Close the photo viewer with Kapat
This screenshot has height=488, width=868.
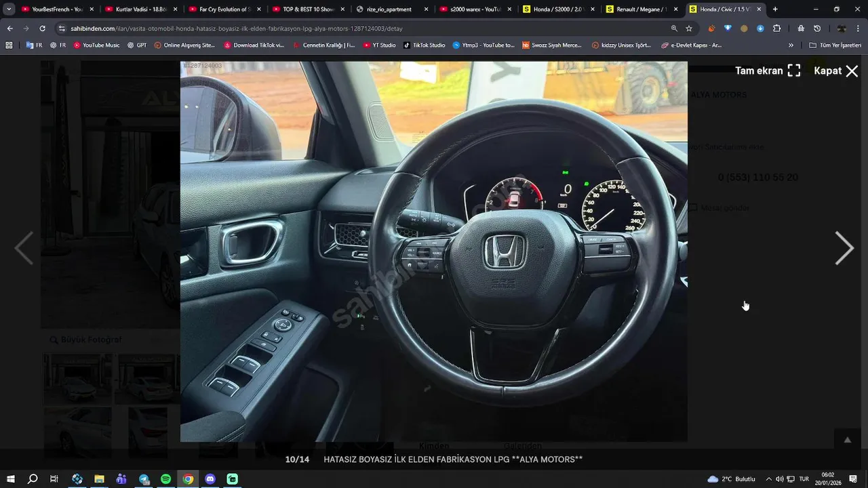click(836, 70)
